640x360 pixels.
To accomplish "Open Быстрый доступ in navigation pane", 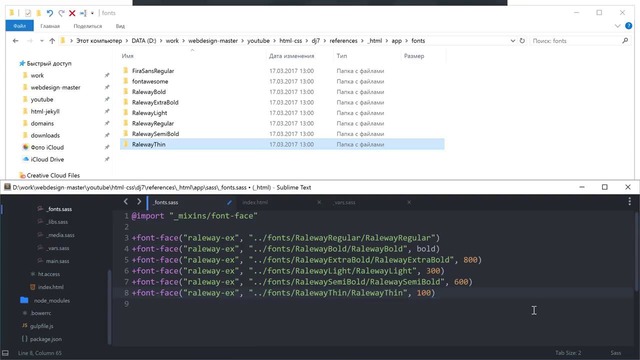I will point(49,64).
